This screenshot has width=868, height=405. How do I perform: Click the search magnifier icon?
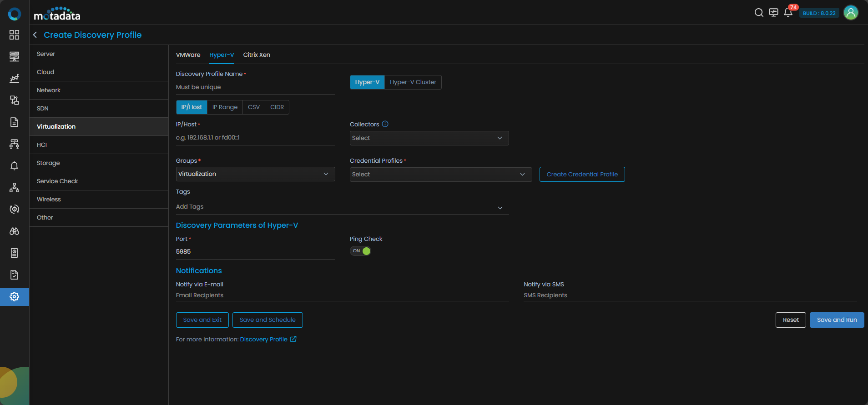pyautogui.click(x=759, y=13)
